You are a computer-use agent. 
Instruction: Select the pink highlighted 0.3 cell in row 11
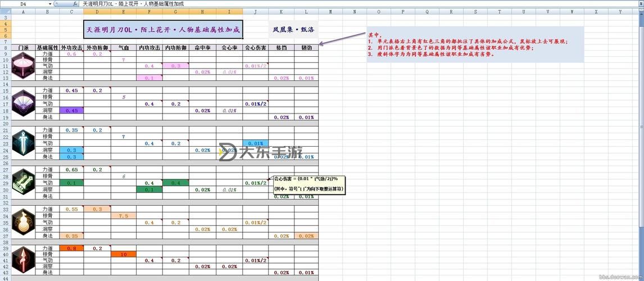[176, 66]
